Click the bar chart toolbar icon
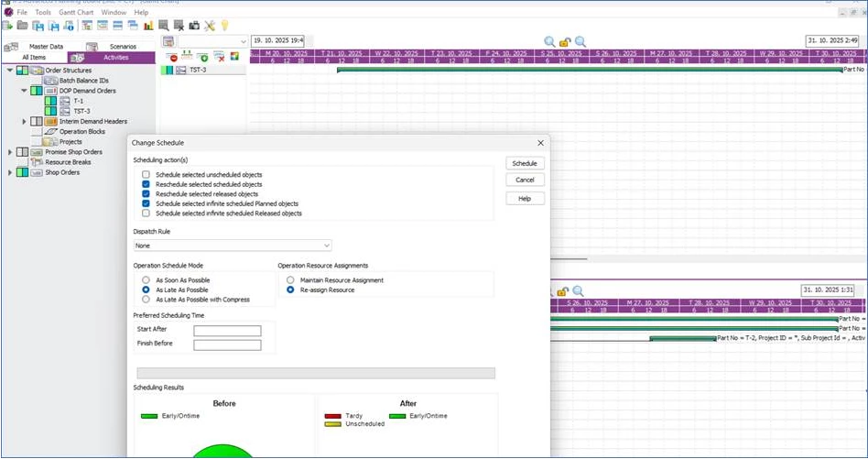 click(x=148, y=26)
